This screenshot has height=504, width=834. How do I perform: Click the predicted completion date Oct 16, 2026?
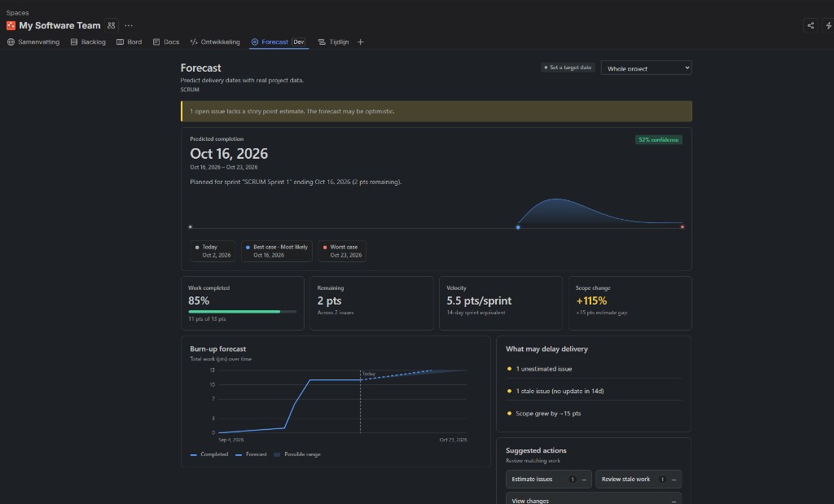point(229,154)
